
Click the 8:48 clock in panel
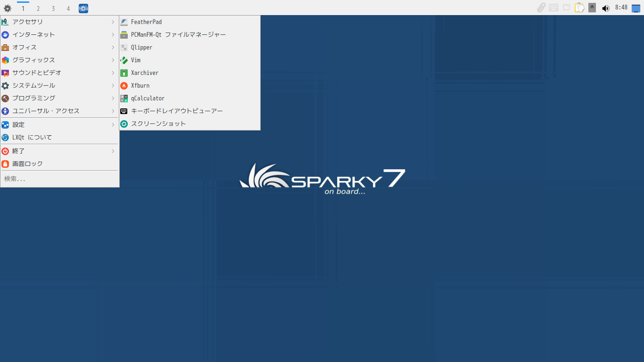(x=621, y=8)
